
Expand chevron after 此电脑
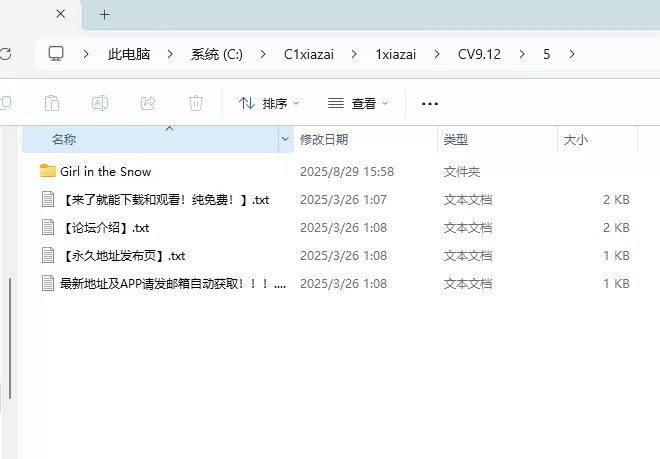170,54
